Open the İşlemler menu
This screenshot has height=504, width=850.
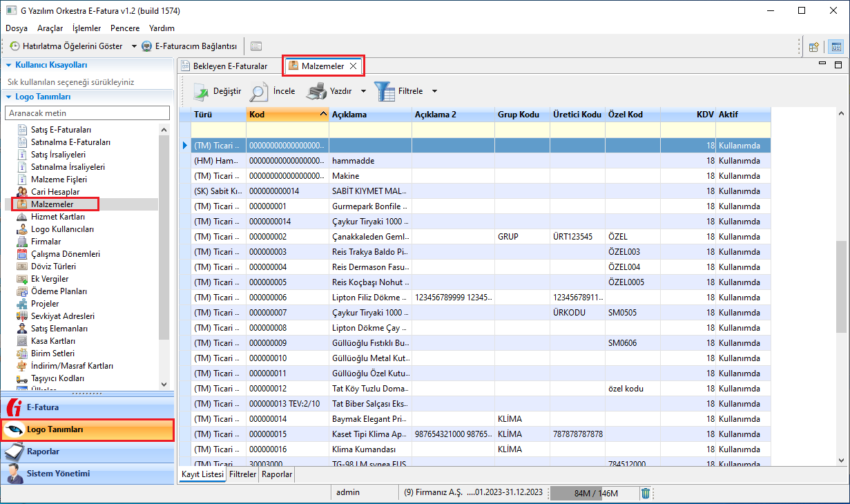click(x=86, y=28)
